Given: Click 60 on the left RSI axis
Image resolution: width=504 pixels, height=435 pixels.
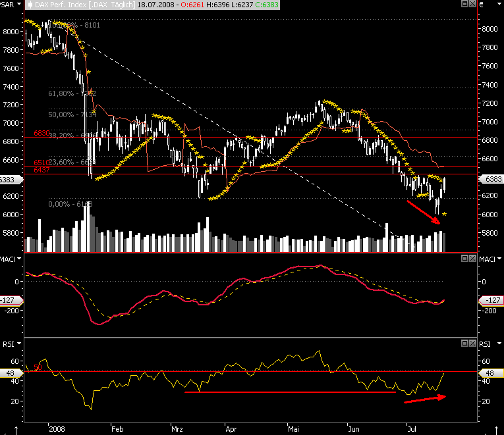Looking at the screenshot, I should pyautogui.click(x=14, y=361).
